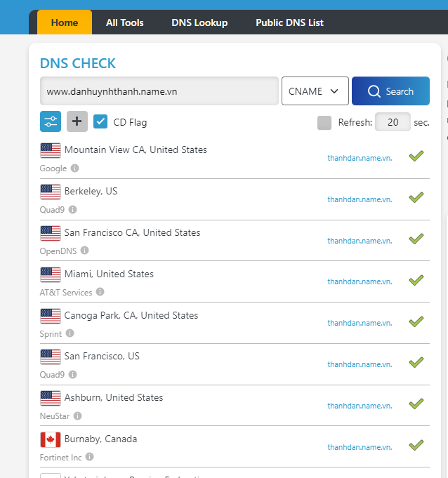The width and height of the screenshot is (448, 478).
Task: Click info icon next to AT&T Services
Action: coord(100,292)
